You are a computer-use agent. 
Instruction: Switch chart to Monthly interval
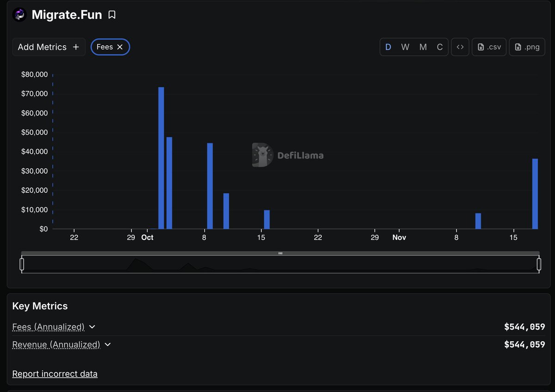(423, 47)
